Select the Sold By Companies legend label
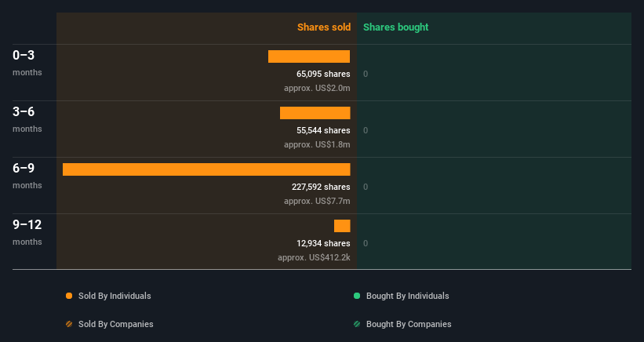 (x=116, y=324)
